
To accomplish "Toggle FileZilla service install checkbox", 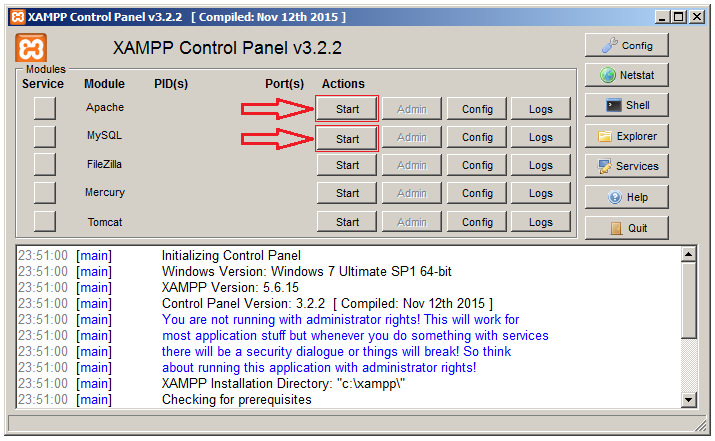I will coord(45,165).
